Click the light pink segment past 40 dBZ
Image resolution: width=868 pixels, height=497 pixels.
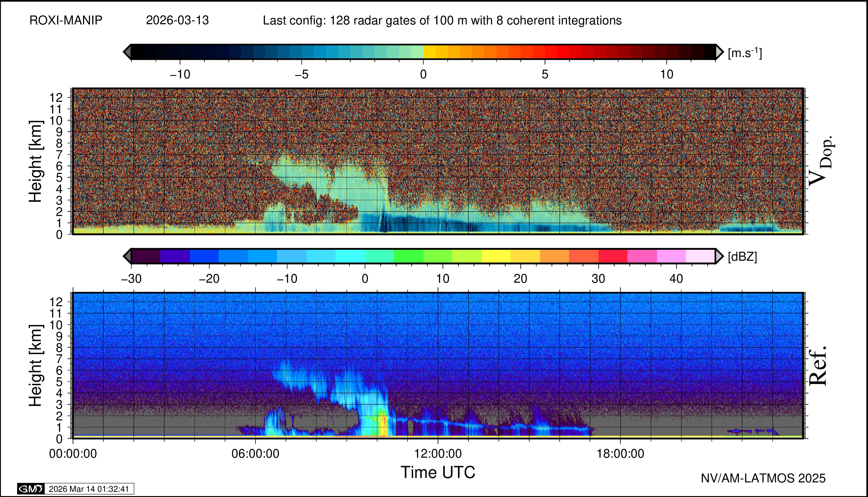tap(700, 256)
